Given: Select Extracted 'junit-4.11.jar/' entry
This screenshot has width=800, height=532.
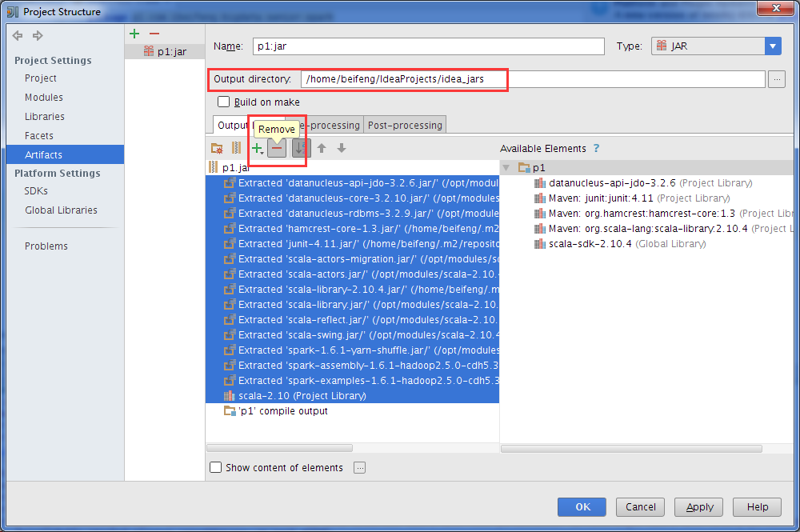Looking at the screenshot, I should point(352,244).
